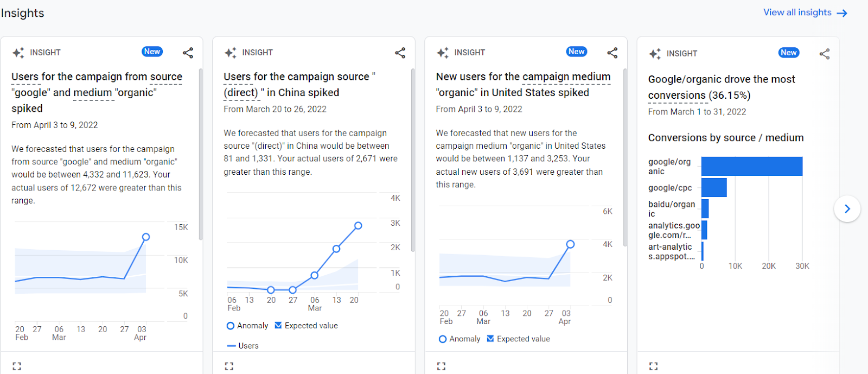Click the google/organic bar in conversions chart
The width and height of the screenshot is (868, 374).
click(x=751, y=166)
